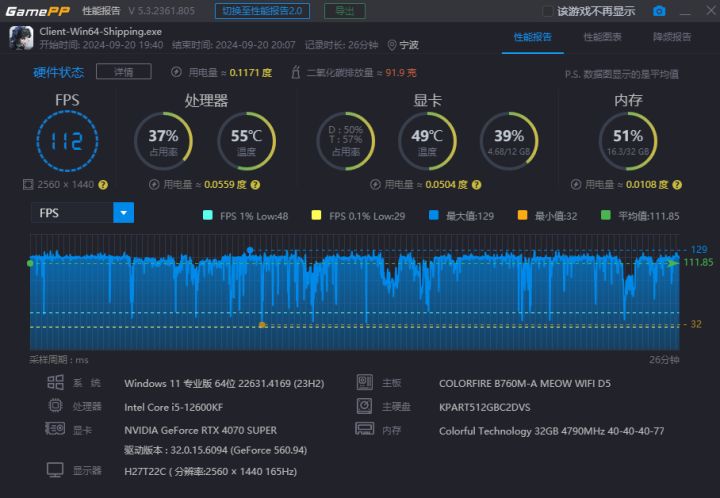The image size is (720, 498).
Task: Click the yellow FPS 0.1% Low legend swatch
Action: click(x=316, y=215)
